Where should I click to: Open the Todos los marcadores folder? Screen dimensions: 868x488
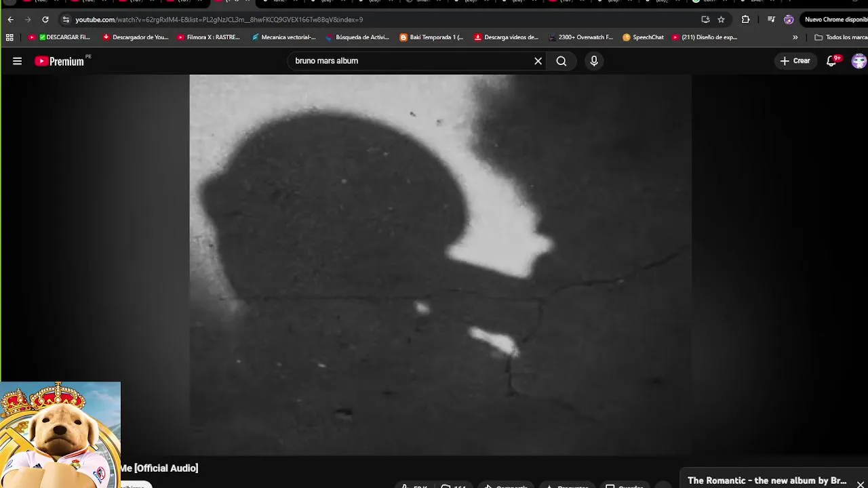[x=840, y=37]
